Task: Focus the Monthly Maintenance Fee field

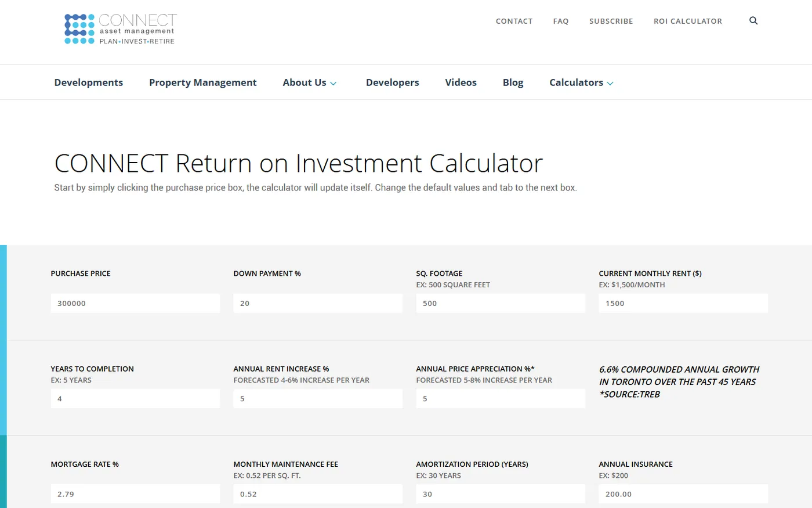Action: pos(318,493)
